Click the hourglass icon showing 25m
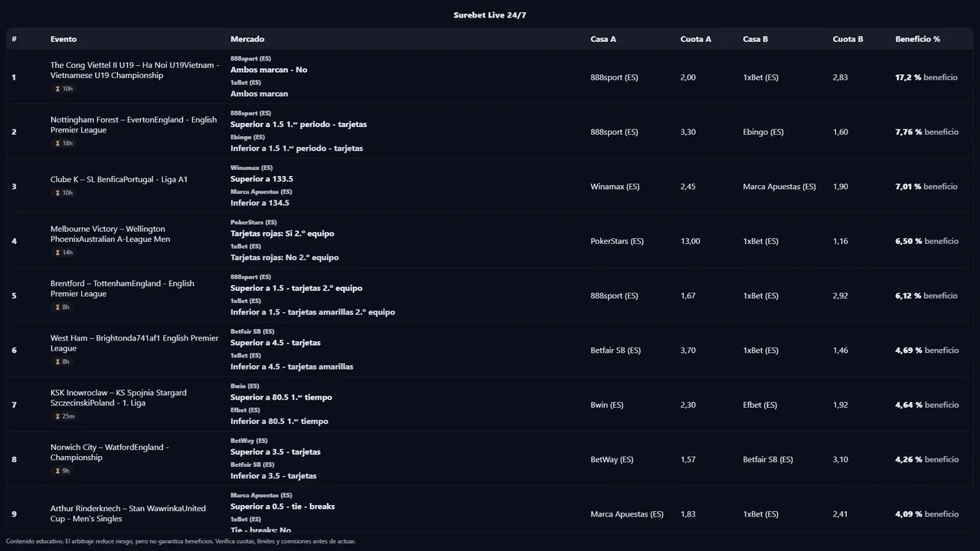This screenshot has width=980, height=551. 57,417
